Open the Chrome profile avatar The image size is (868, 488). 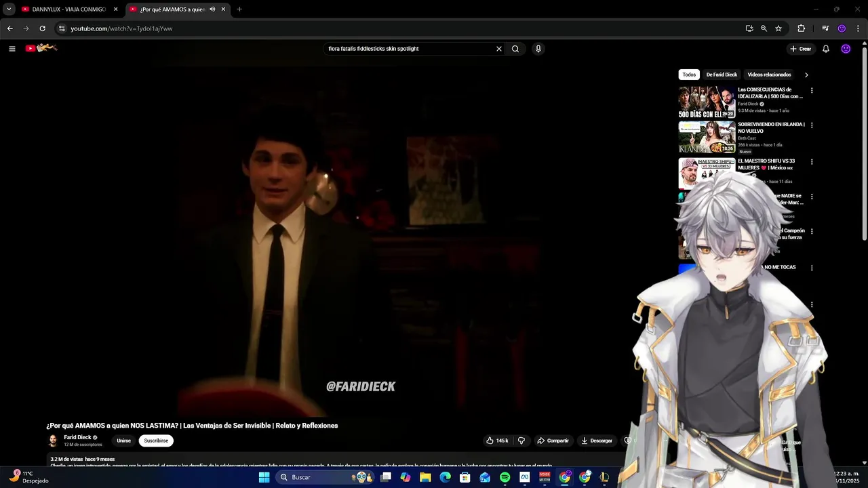point(842,28)
